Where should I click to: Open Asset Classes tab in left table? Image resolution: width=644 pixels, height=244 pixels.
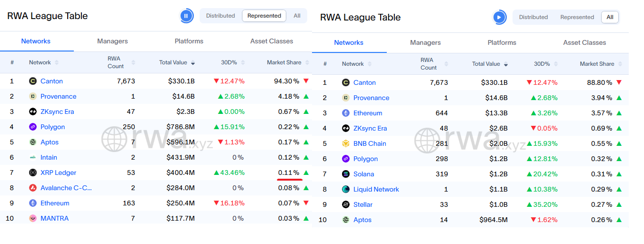click(x=272, y=41)
